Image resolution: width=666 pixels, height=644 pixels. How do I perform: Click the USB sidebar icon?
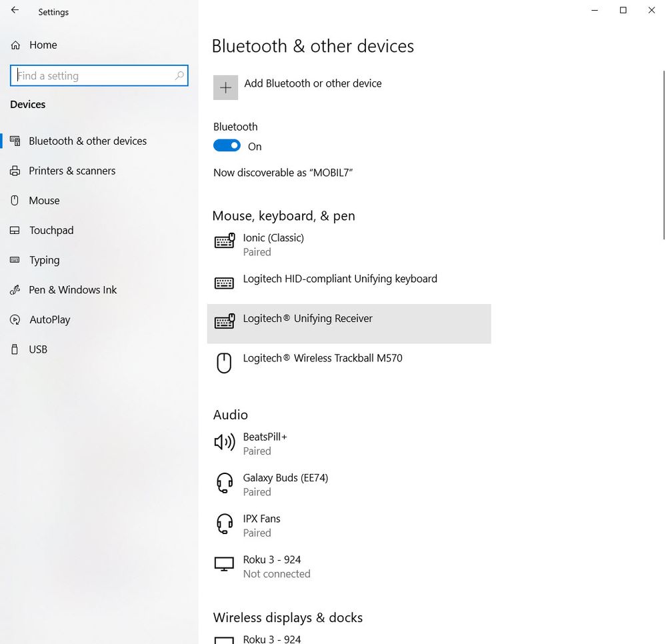15,349
